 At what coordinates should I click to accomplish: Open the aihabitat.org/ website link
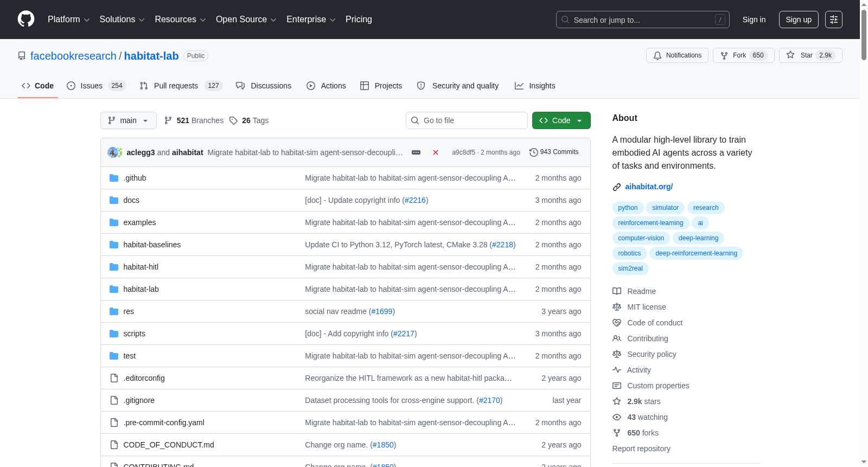(x=649, y=187)
